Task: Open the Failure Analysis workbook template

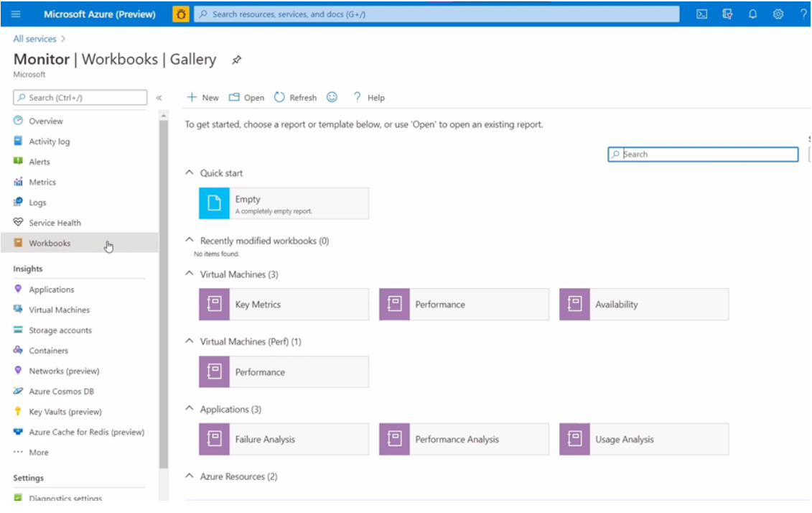Action: click(284, 440)
